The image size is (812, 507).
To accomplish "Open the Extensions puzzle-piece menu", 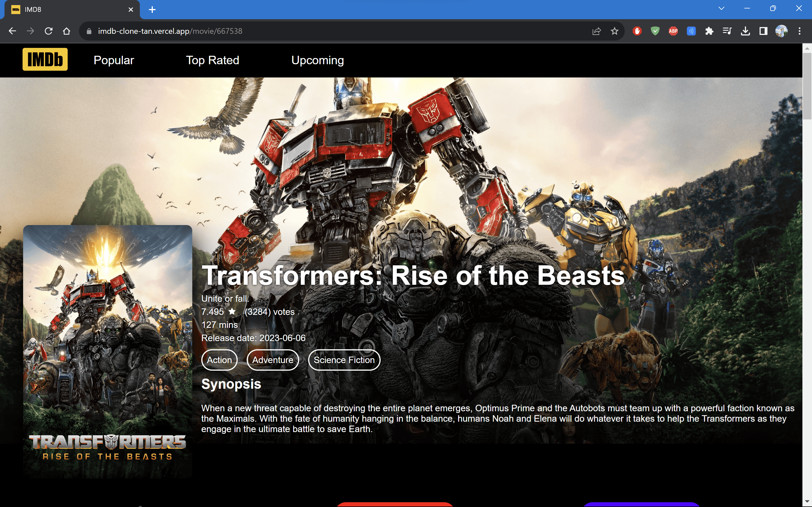I will pos(709,31).
